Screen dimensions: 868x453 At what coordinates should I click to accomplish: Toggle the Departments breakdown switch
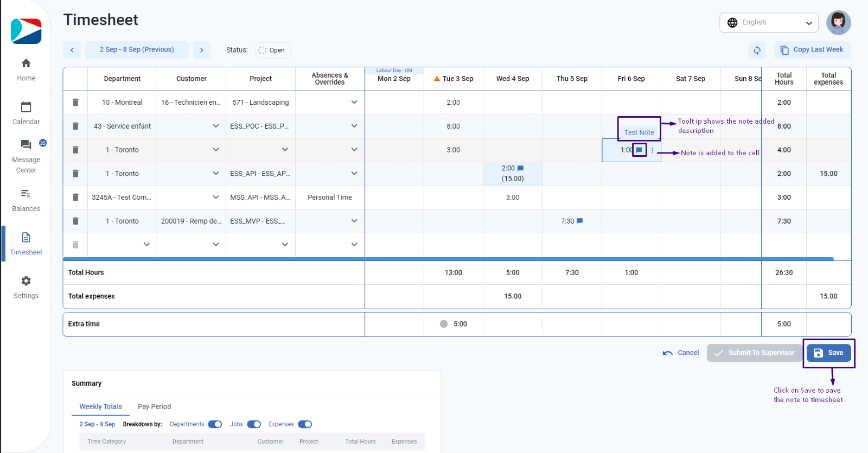tap(215, 424)
